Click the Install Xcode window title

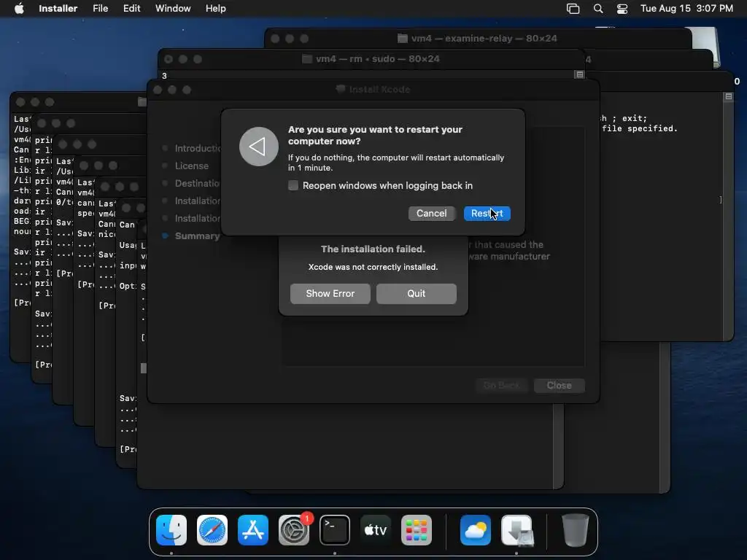(379, 89)
